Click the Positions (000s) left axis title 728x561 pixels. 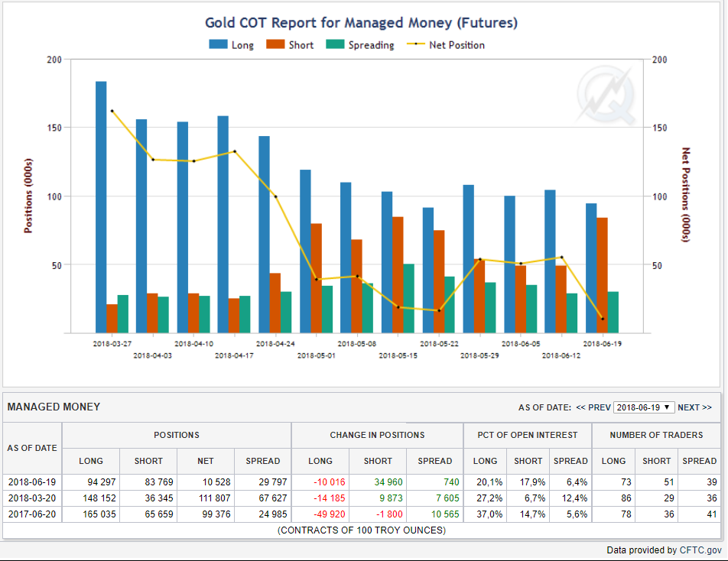point(28,196)
